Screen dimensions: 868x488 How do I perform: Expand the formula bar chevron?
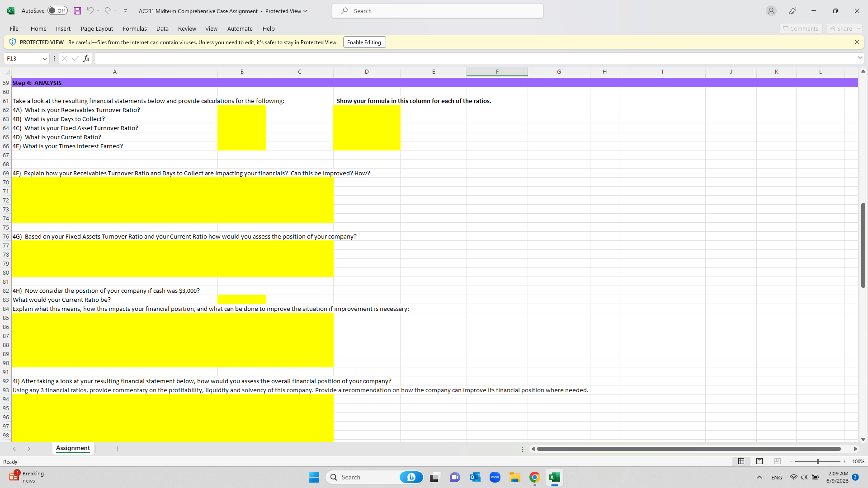coord(859,58)
